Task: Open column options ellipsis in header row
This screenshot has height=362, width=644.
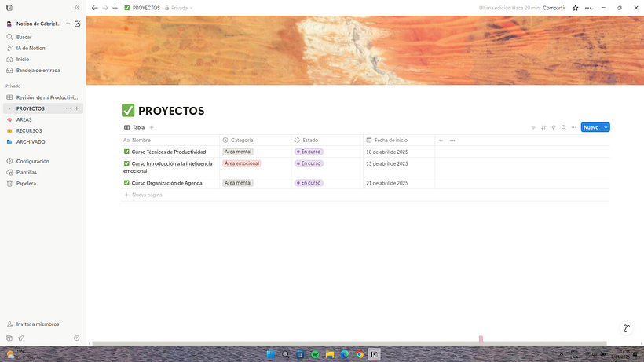Action: pyautogui.click(x=452, y=140)
